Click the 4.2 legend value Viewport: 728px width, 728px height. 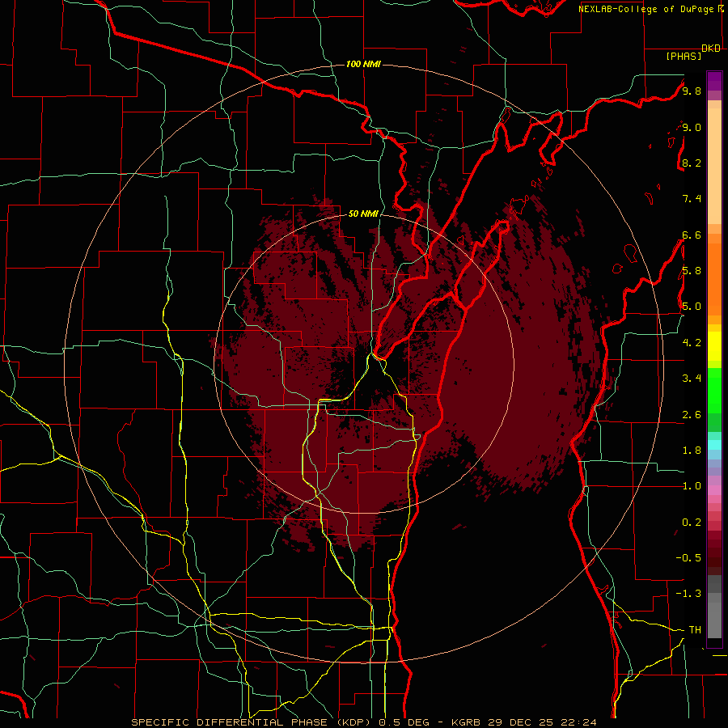coord(692,343)
